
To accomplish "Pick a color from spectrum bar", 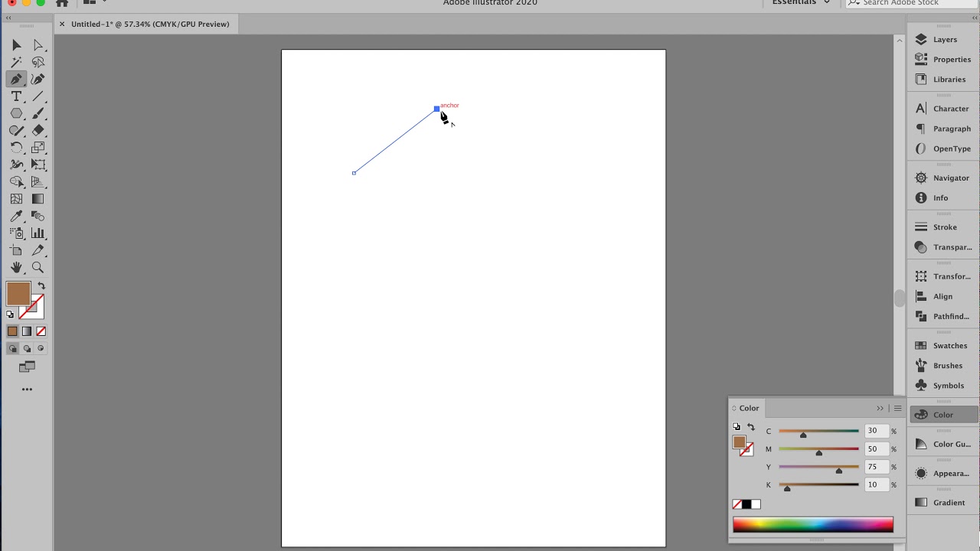I will (x=813, y=525).
